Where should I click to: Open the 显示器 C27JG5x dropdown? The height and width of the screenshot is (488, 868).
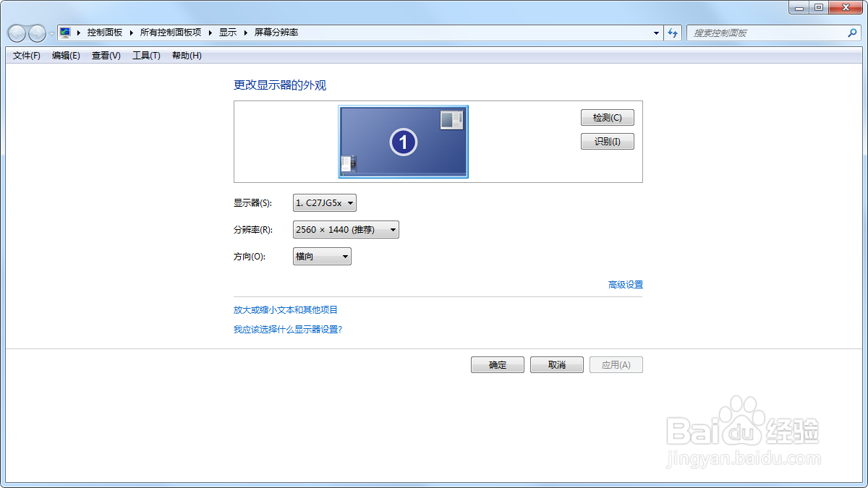[x=325, y=203]
